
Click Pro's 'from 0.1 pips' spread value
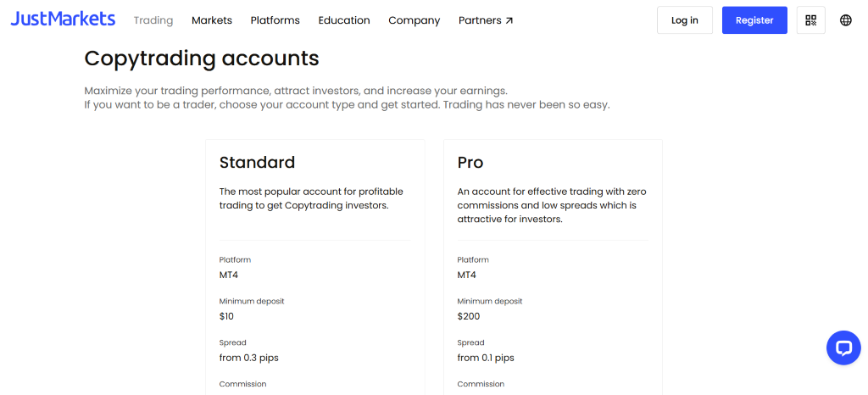tap(486, 358)
